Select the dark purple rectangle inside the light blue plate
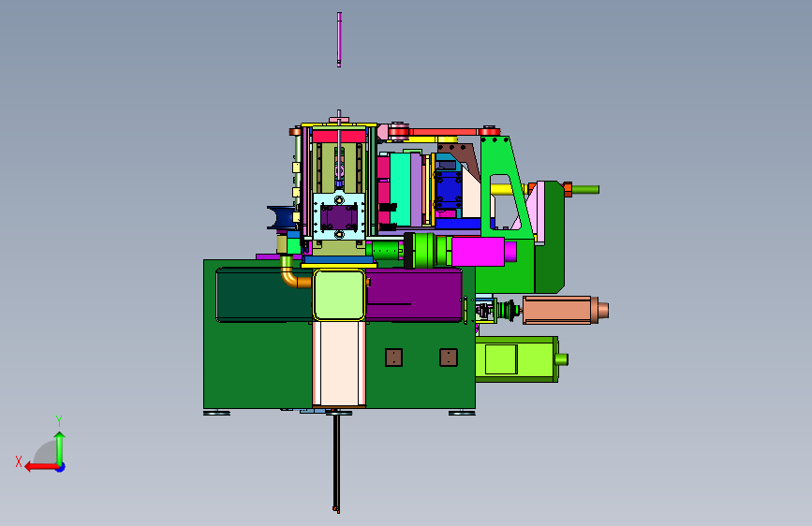The width and height of the screenshot is (812, 526). pyautogui.click(x=339, y=218)
